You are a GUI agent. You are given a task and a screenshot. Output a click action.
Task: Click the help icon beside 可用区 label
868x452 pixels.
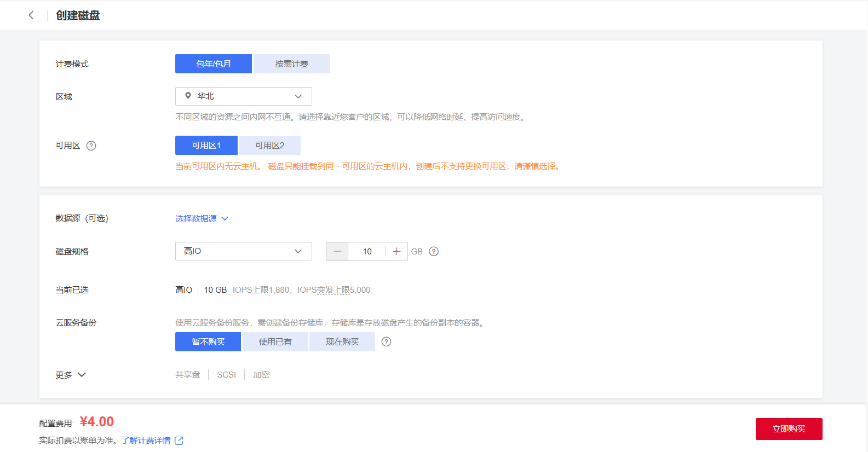pyautogui.click(x=91, y=146)
